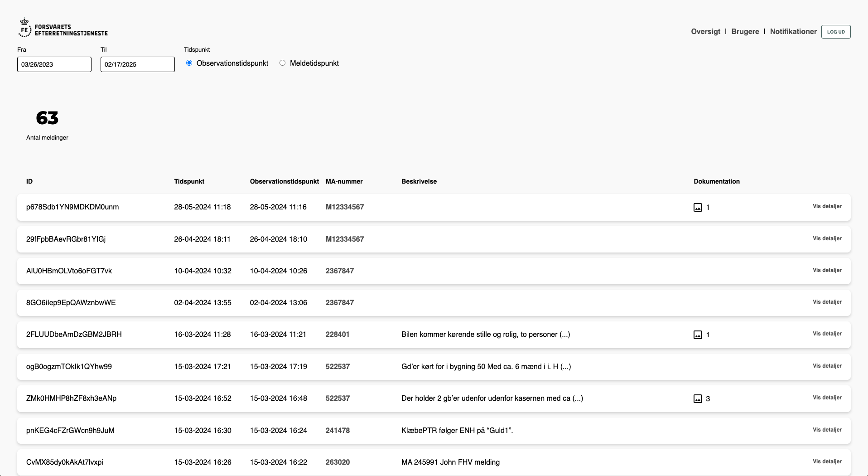
Task: Click timestamp 15-03-2024 16:30
Action: (x=203, y=430)
